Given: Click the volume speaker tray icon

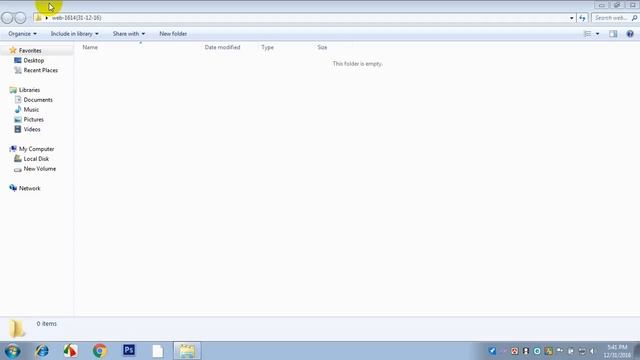Looking at the screenshot, I should click(x=593, y=351).
